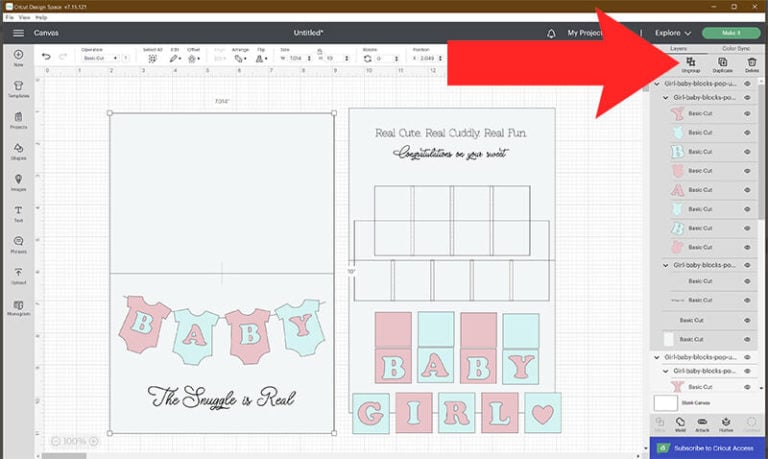Click the Select All icon

click(152, 58)
